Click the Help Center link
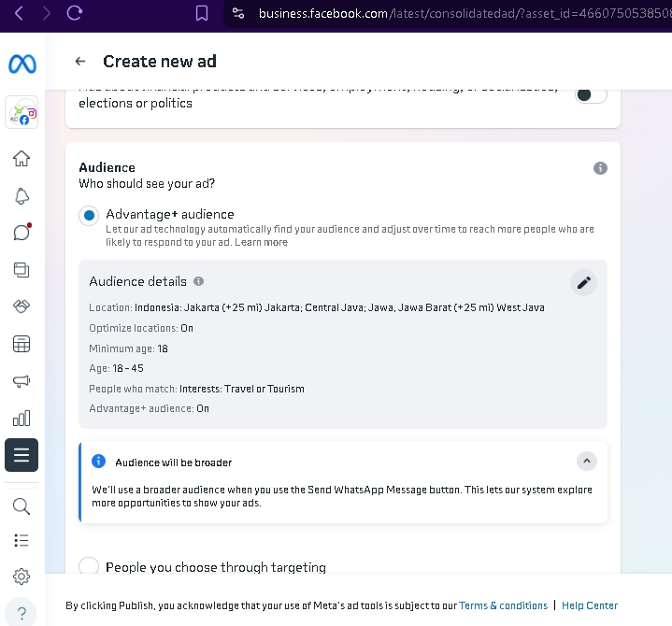 coord(590,605)
